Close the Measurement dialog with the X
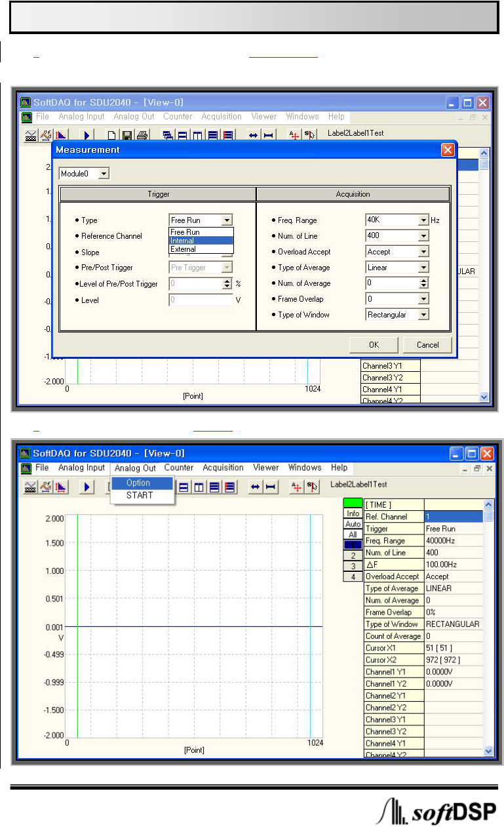Viewport: 504px width, 827px height. [x=448, y=150]
